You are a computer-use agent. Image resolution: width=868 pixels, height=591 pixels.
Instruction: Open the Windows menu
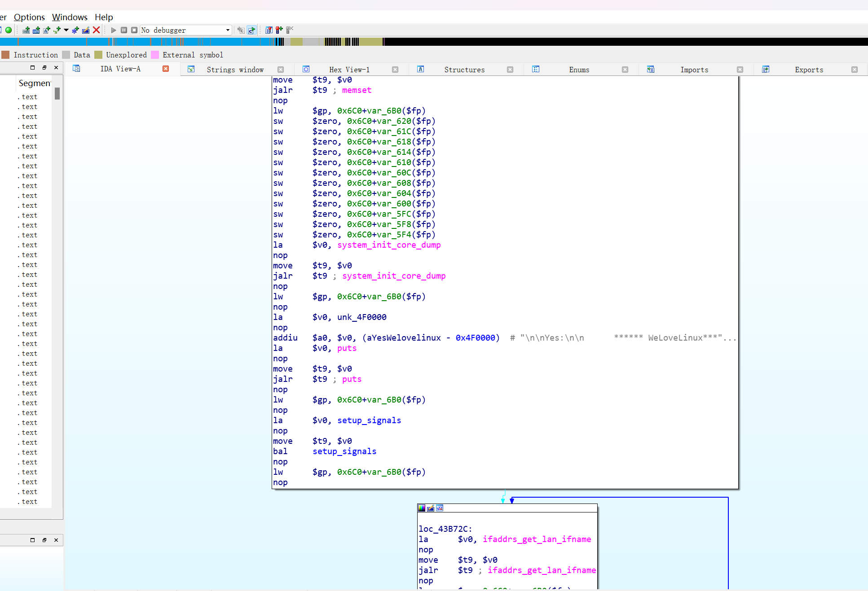click(x=70, y=17)
